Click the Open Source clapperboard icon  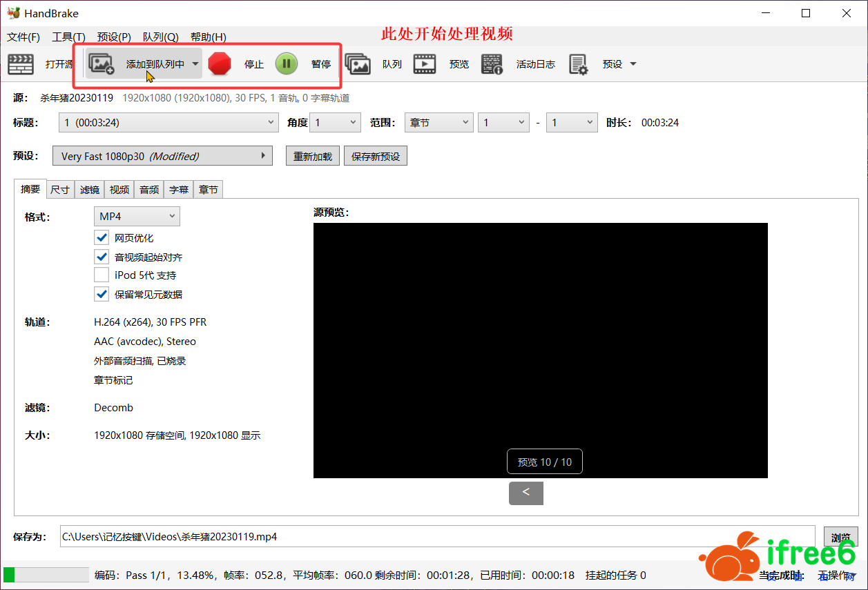(x=21, y=64)
